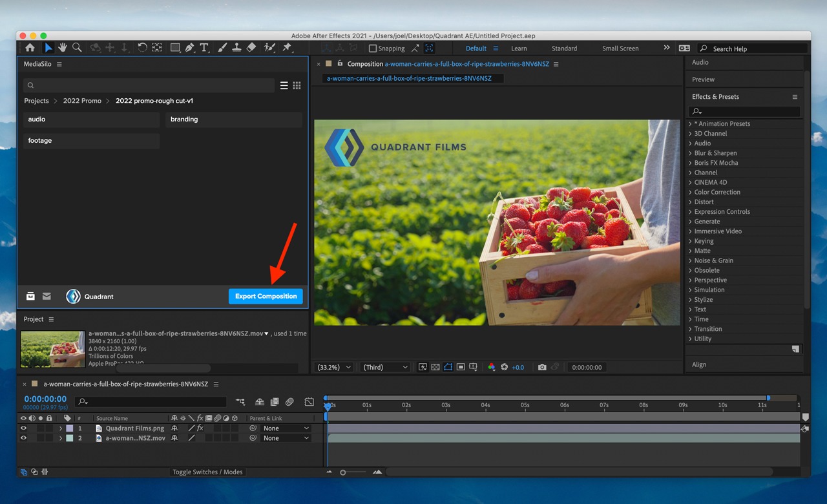Select the Brush tool
The height and width of the screenshot is (504, 827).
222,48
